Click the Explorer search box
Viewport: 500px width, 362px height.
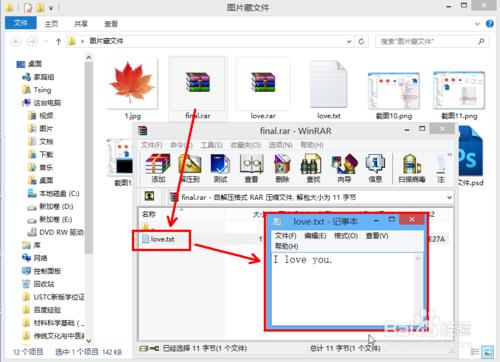pyautogui.click(x=432, y=41)
